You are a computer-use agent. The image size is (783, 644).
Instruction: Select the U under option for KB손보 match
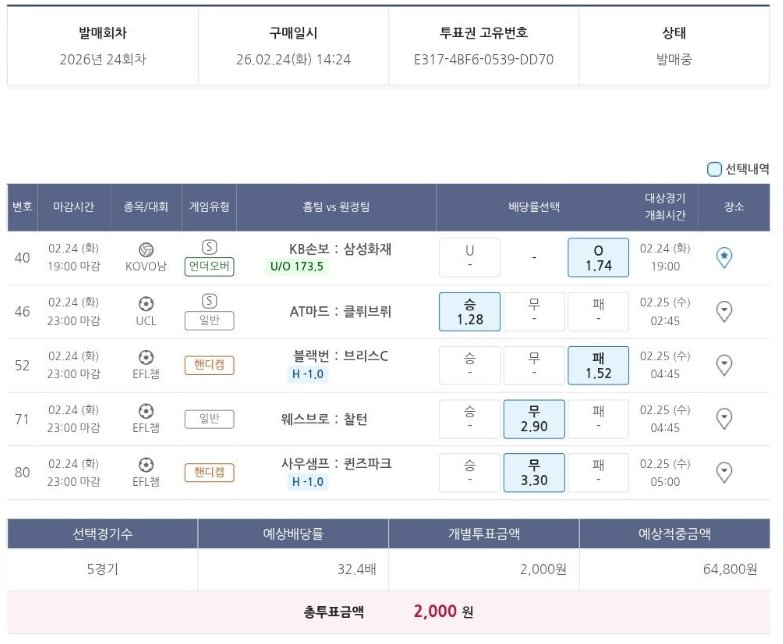pyautogui.click(x=470, y=257)
